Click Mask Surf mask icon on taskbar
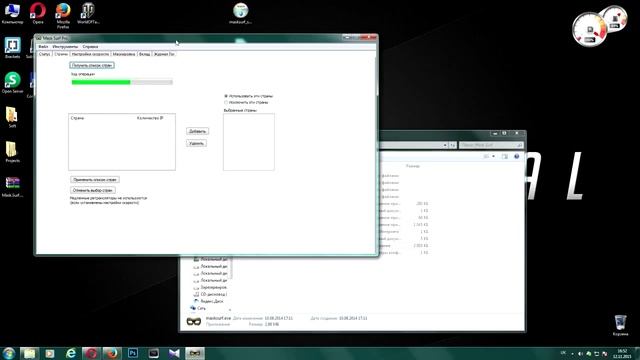This screenshot has height=360, width=640. tap(195, 353)
